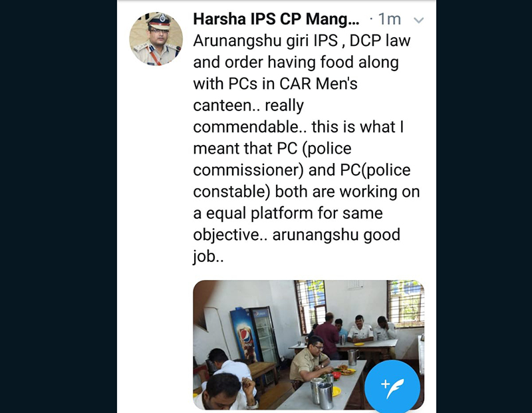Expand the tweet options chevron
This screenshot has height=413, width=532.
click(x=418, y=21)
